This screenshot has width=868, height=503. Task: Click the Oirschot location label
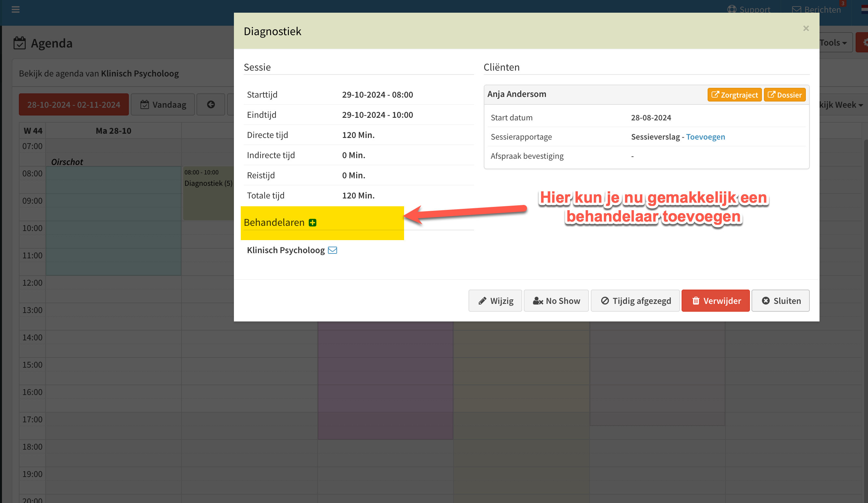coord(67,162)
